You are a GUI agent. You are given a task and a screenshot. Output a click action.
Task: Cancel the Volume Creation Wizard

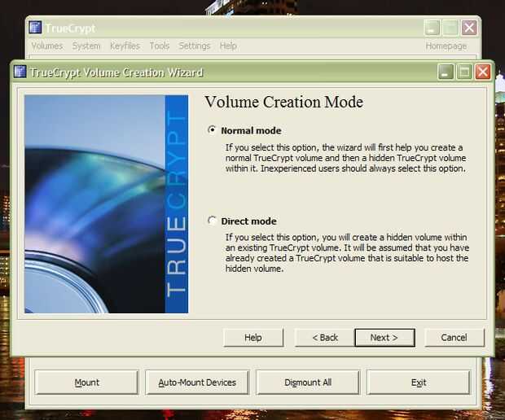tap(455, 338)
